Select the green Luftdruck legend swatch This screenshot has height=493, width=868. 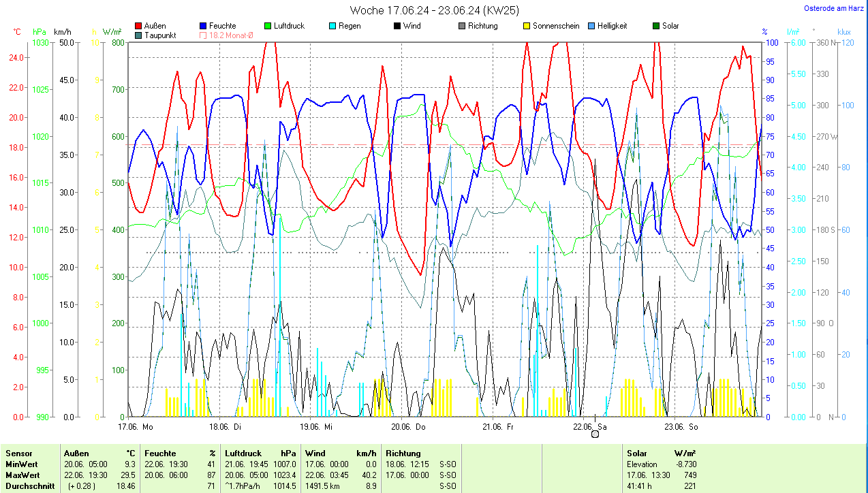268,27
